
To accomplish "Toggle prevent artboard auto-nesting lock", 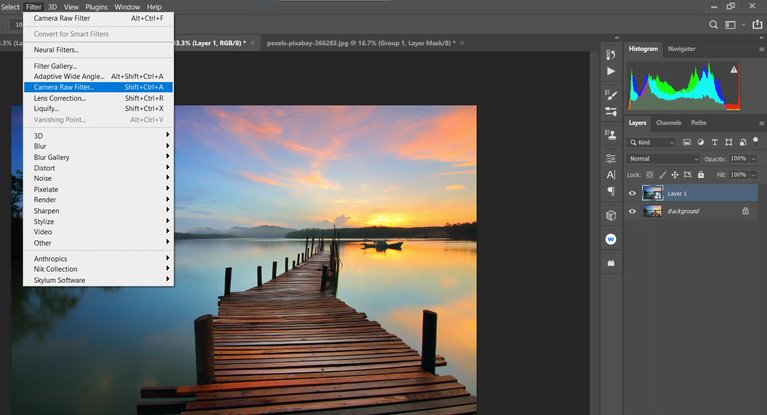I will [688, 175].
